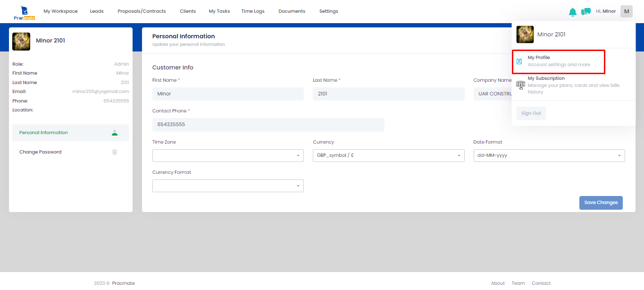
Task: Click the My Profile icon in dropdown
Action: pos(519,61)
